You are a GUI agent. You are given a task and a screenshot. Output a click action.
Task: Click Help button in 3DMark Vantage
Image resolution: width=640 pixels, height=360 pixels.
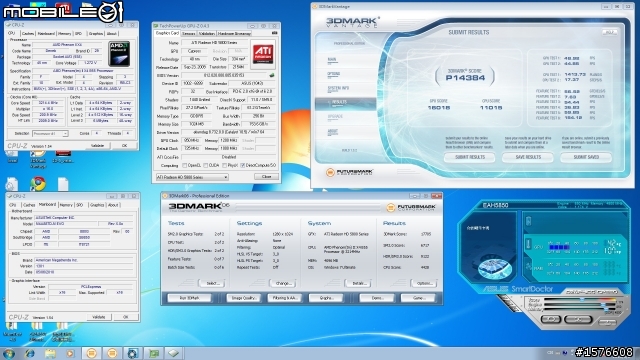609,32
